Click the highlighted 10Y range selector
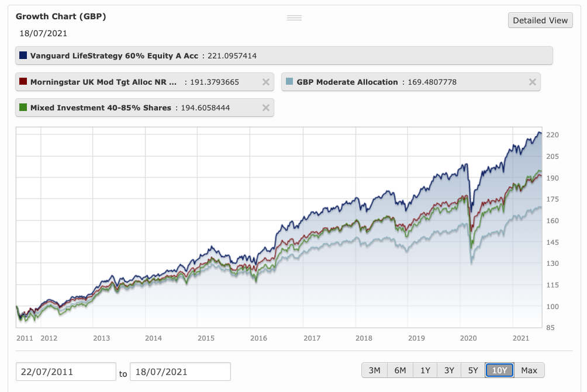 pyautogui.click(x=500, y=370)
